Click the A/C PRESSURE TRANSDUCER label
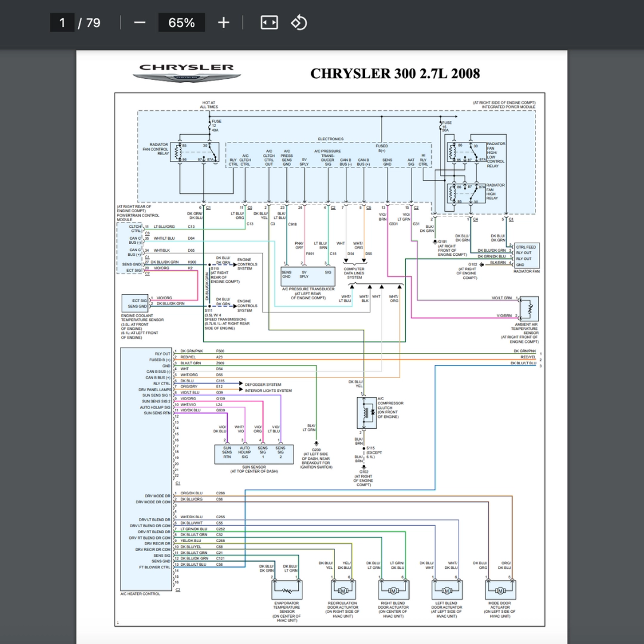 pos(308,289)
